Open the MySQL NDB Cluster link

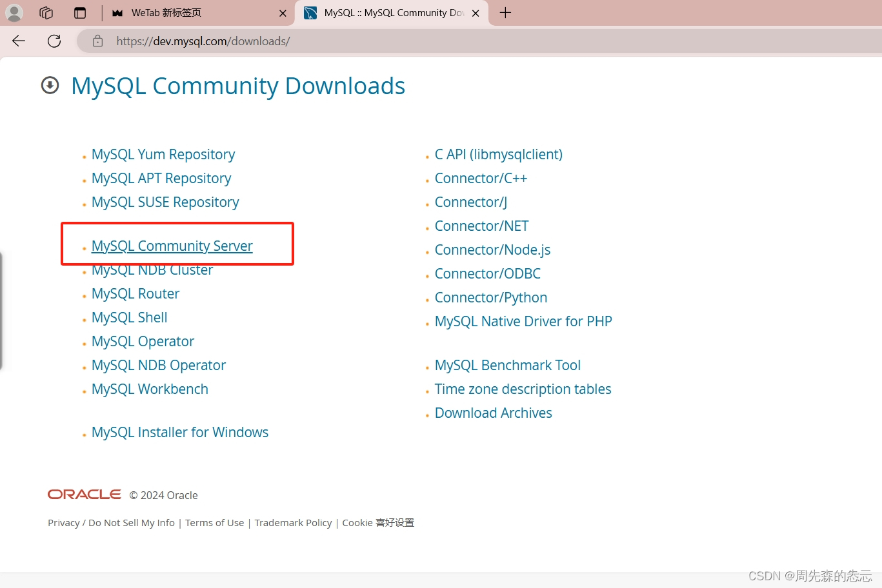click(x=152, y=270)
